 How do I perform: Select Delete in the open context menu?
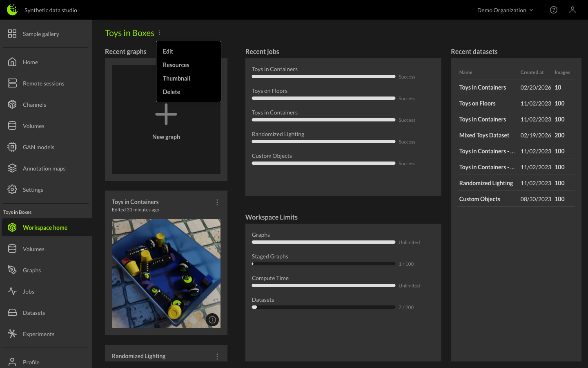(171, 92)
